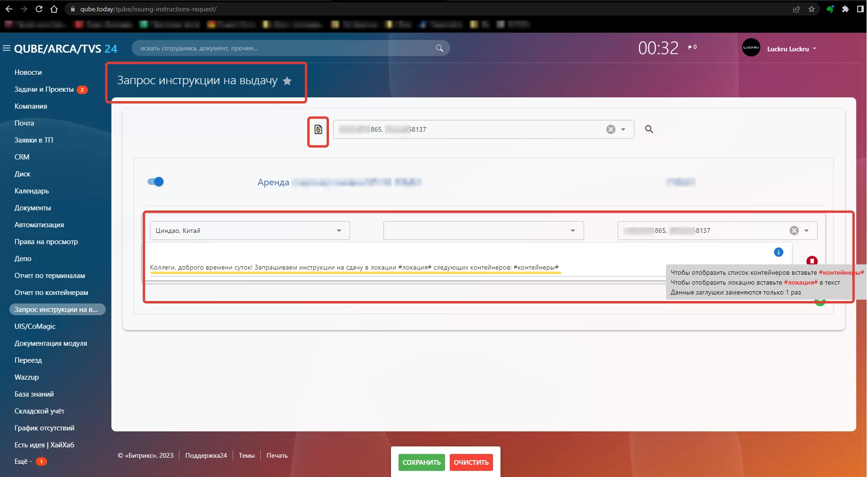Image resolution: width=868 pixels, height=477 pixels.
Task: Open the empty middle dropdown
Action: tap(484, 231)
